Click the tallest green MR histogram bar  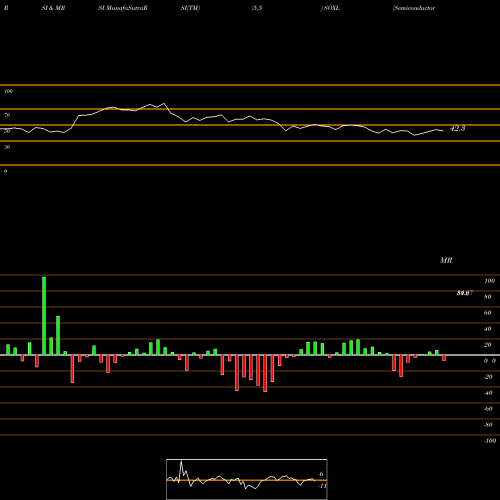(x=44, y=316)
